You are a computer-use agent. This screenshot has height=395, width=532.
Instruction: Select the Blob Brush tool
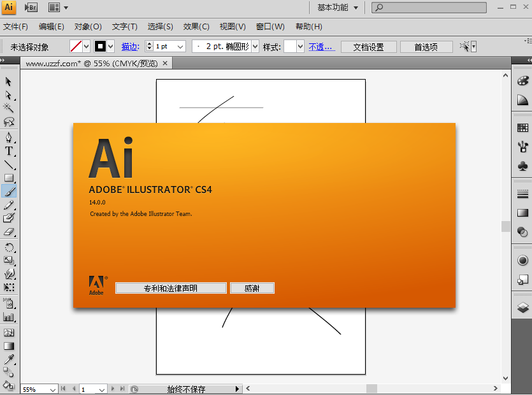[x=8, y=218]
